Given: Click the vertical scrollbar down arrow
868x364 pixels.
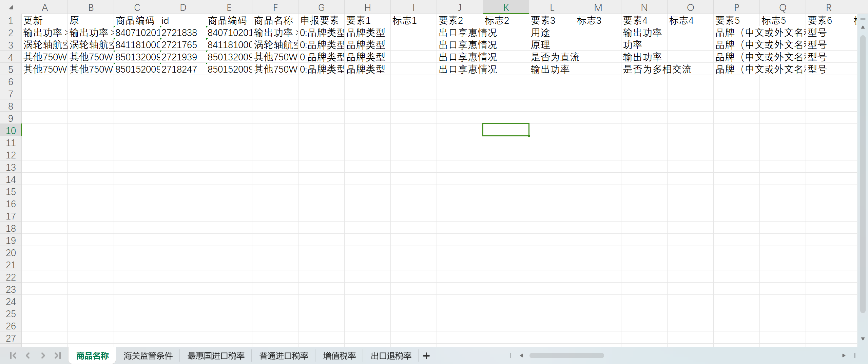Looking at the screenshot, I should 863,339.
